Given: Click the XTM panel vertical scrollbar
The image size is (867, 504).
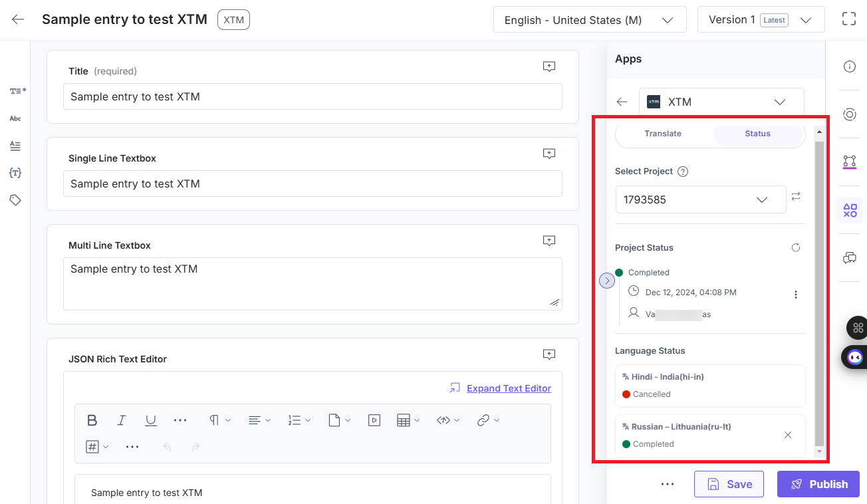Looking at the screenshot, I should pos(819,293).
